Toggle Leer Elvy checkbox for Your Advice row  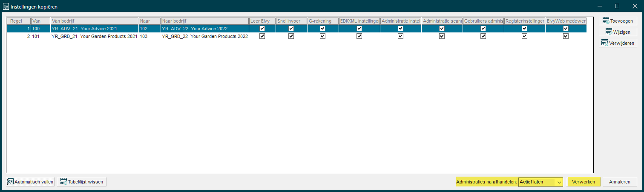click(x=262, y=29)
